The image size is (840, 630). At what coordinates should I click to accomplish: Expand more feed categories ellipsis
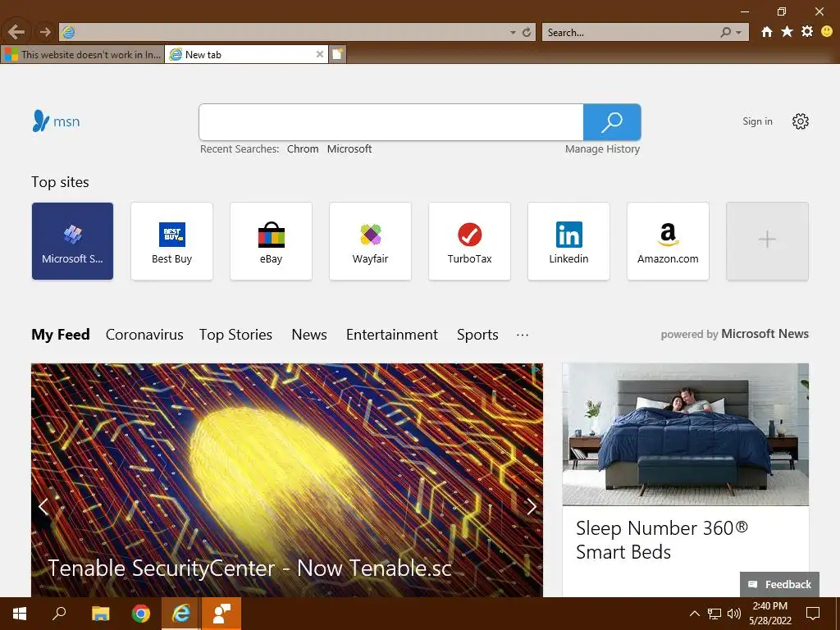[523, 336]
